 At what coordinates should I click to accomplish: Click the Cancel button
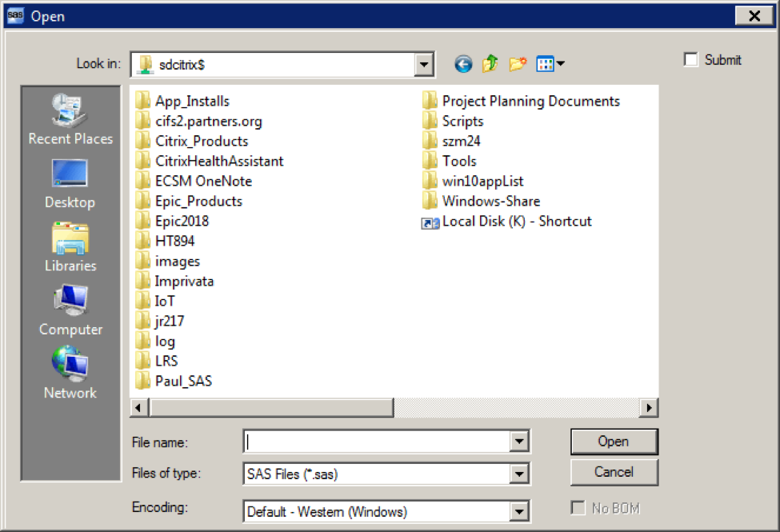(614, 472)
